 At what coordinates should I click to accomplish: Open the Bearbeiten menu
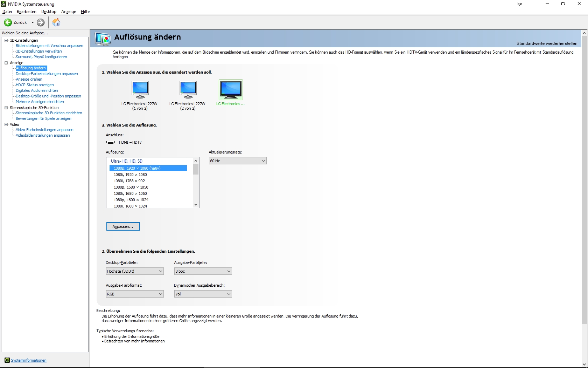(x=27, y=12)
